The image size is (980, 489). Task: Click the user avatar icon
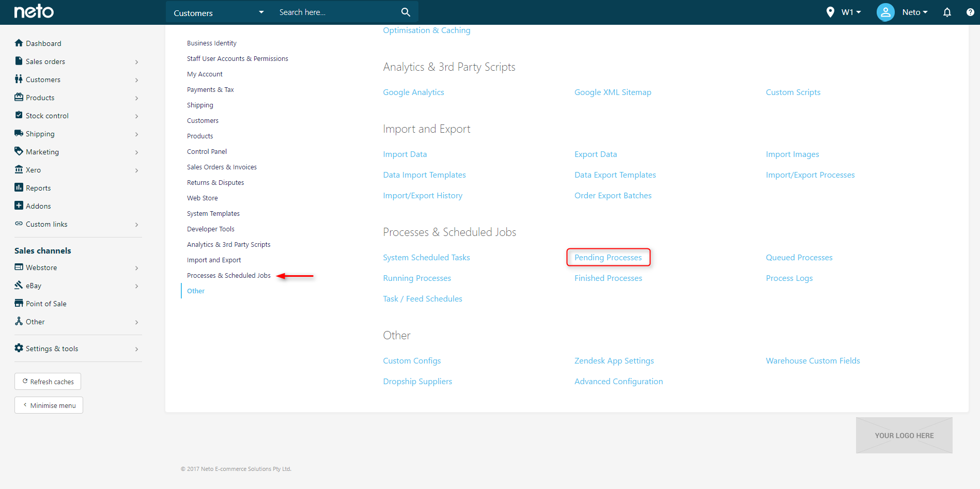[885, 12]
